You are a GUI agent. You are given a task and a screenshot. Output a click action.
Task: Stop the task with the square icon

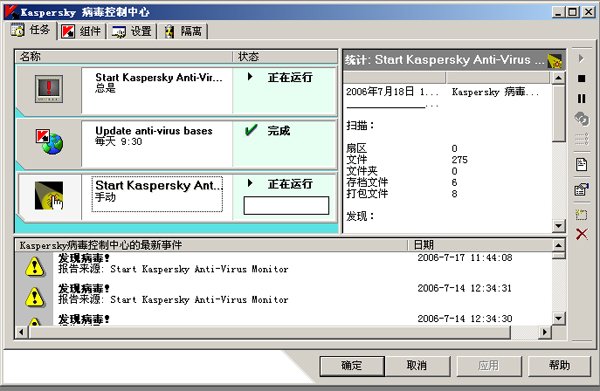click(581, 78)
